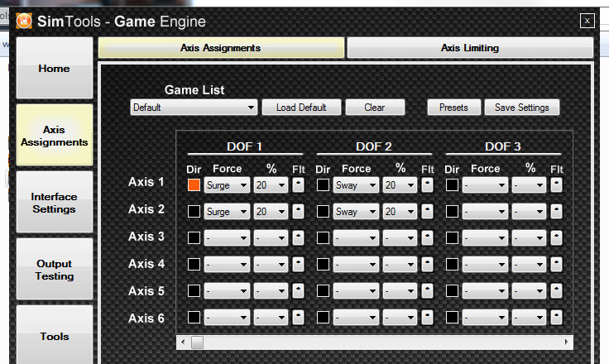
Task: Open the Flt filter for Axis 6 DOF 1
Action: [x=298, y=318]
